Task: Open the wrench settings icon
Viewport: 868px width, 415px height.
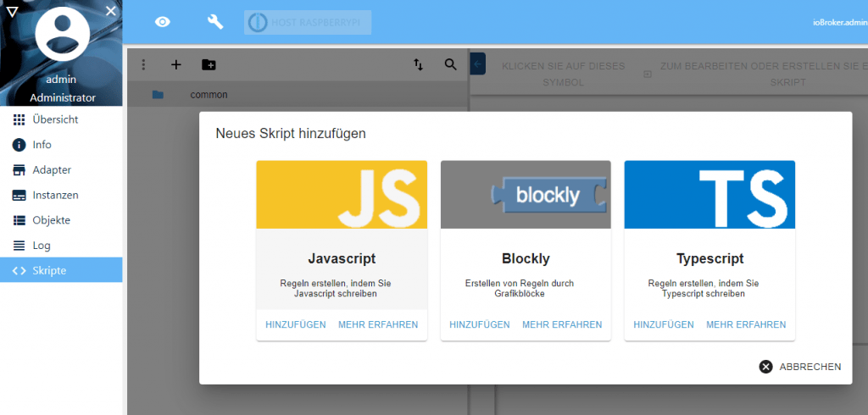Action: coord(215,22)
